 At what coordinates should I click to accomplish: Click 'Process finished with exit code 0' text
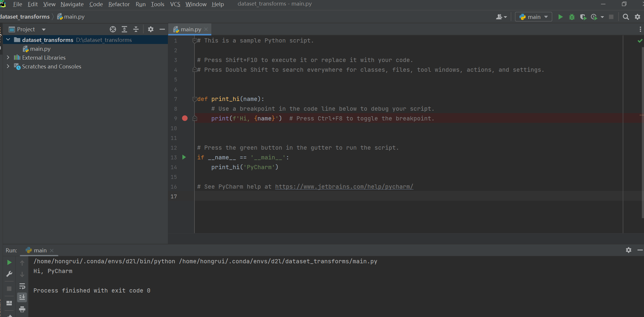pos(92,290)
